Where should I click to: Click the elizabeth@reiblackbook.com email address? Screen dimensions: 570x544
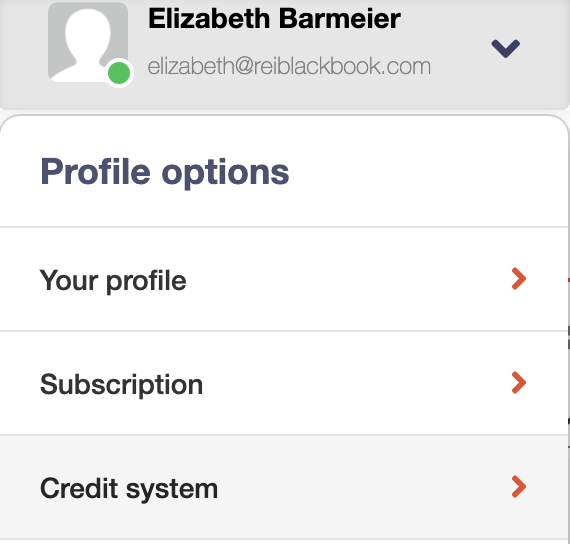tap(289, 66)
